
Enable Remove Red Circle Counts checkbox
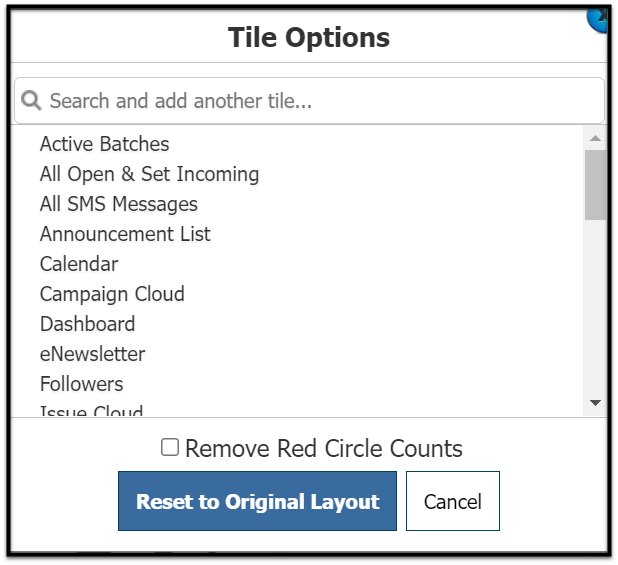170,448
